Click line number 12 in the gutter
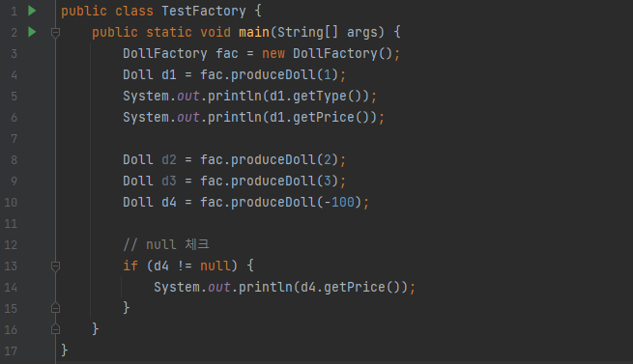The image size is (633, 364). [11, 244]
